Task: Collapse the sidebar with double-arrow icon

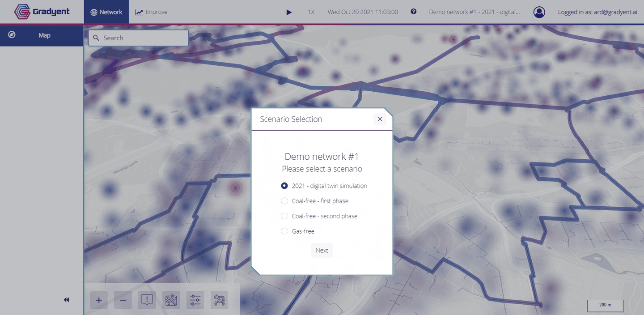Action: click(66, 300)
